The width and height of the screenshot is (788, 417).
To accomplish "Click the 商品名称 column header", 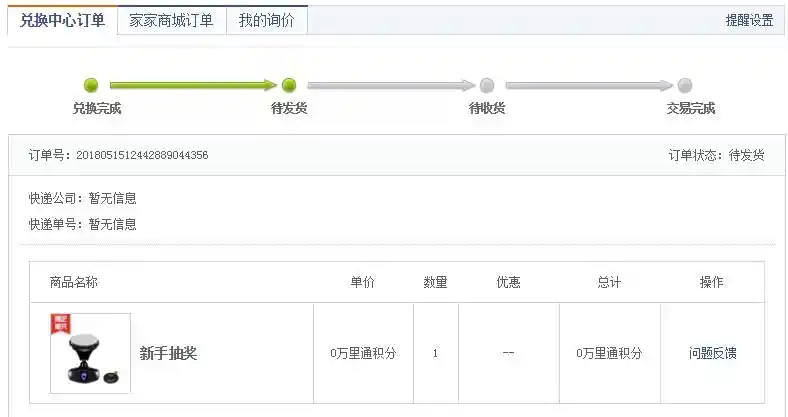I will (x=74, y=282).
